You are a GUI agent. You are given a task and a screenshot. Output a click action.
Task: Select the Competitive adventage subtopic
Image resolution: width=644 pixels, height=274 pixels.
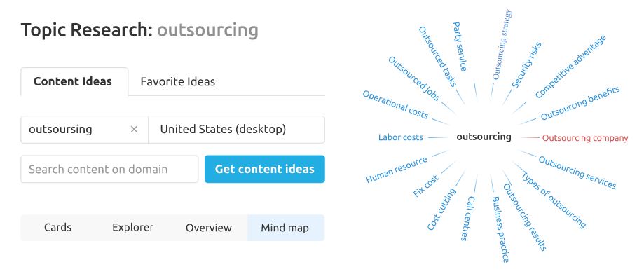click(x=570, y=67)
